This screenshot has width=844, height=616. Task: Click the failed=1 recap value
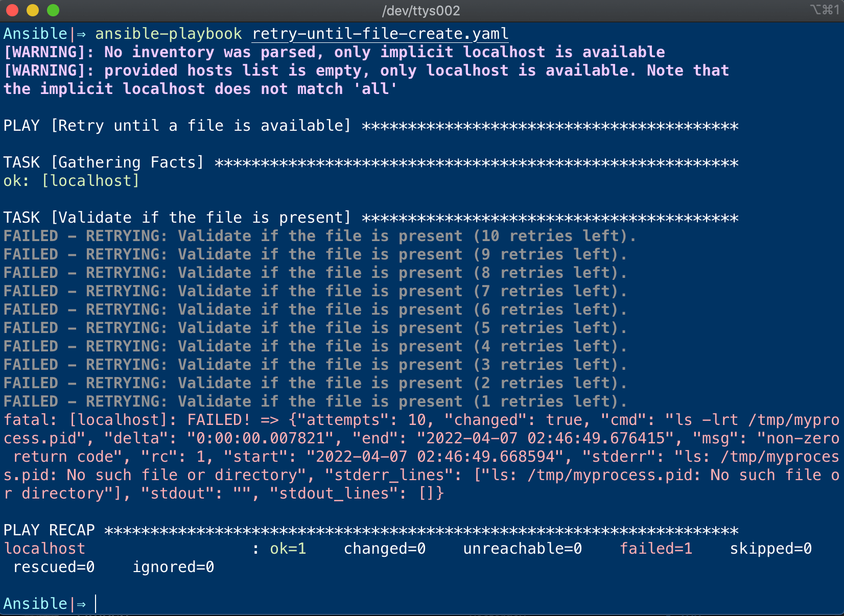(x=656, y=549)
